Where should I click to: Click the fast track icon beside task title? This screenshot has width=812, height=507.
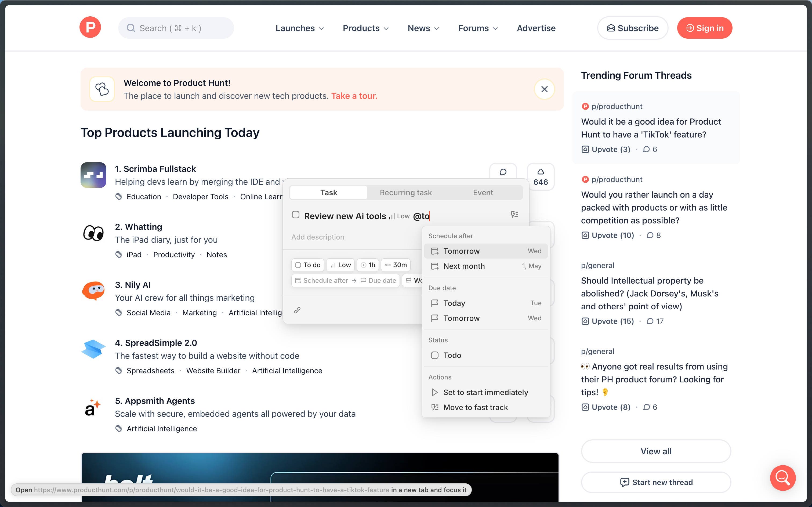[x=514, y=215]
